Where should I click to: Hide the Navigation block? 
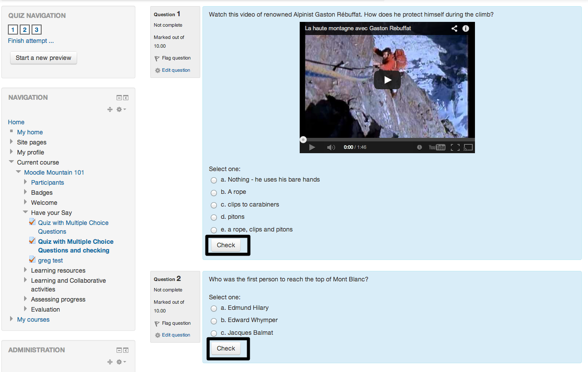[119, 98]
